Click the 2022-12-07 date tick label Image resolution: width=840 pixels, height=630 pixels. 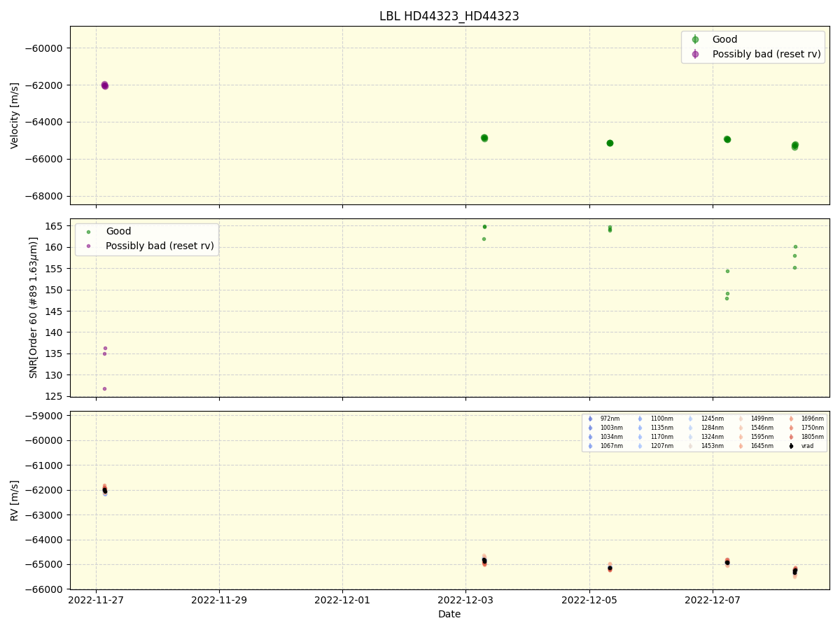(713, 600)
